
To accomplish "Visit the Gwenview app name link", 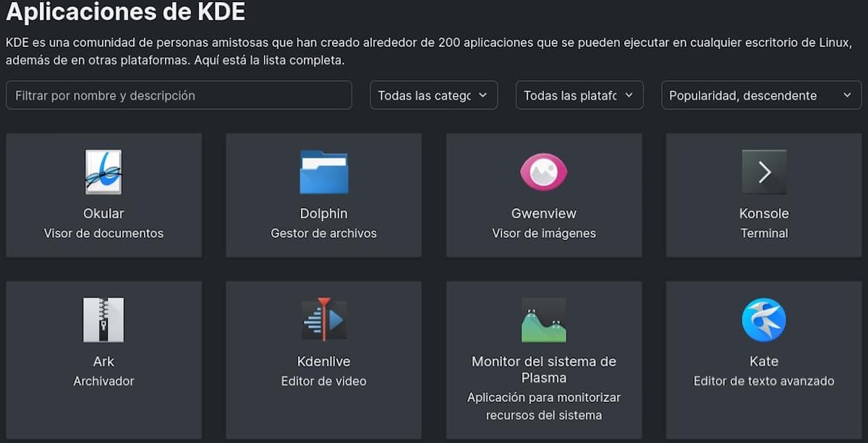I will (544, 214).
